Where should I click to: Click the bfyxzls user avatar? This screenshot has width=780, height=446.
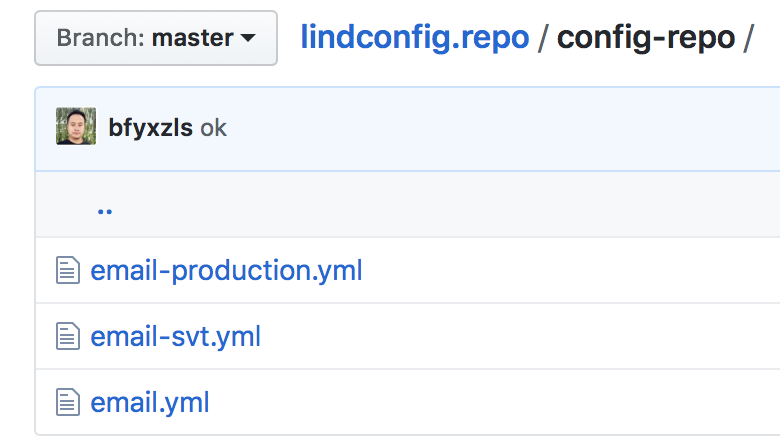click(76, 127)
